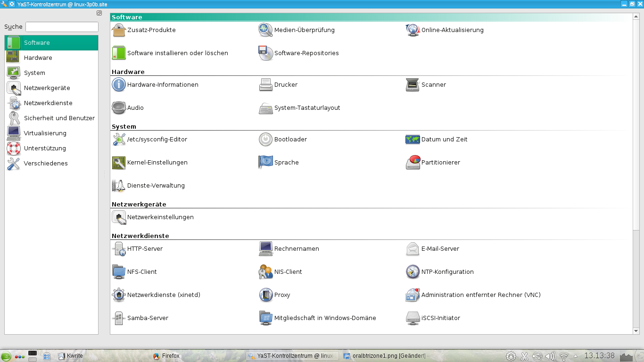The width and height of the screenshot is (644, 362).
Task: Choose the Virtualisierung sidebar category
Action: tap(45, 133)
